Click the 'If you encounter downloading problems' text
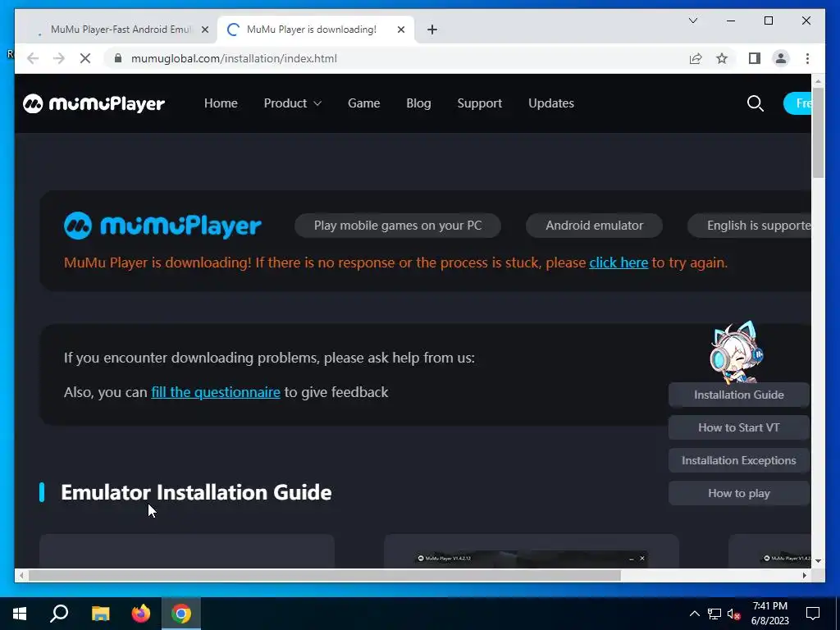The width and height of the screenshot is (840, 630). (x=269, y=358)
